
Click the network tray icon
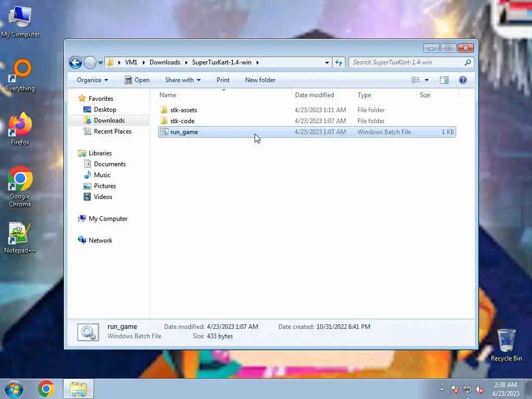[x=467, y=390]
